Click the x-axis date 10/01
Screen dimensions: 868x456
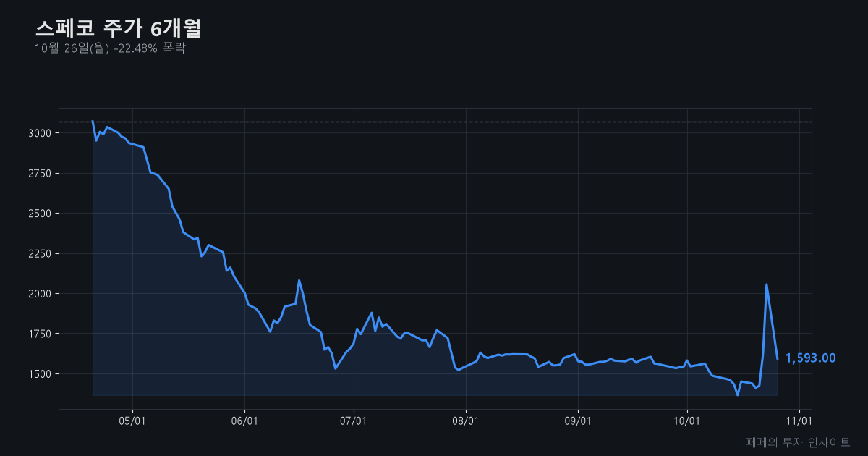[687, 420]
